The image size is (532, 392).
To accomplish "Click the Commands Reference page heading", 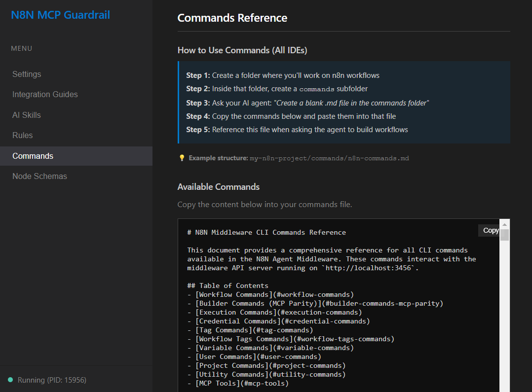I will point(232,18).
